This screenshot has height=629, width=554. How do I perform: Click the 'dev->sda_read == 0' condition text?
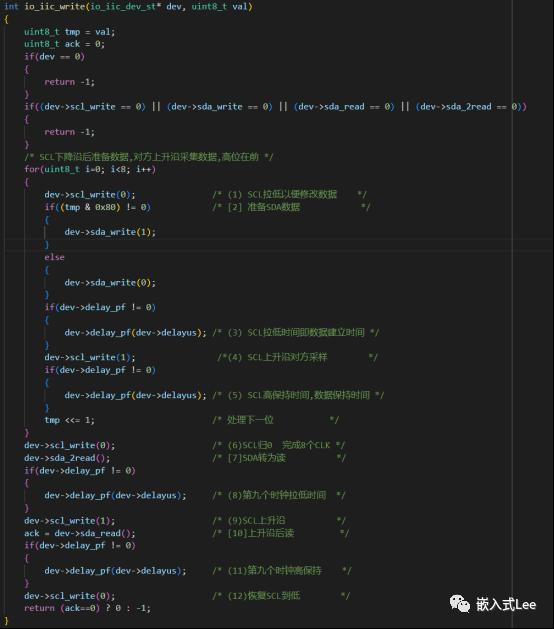[x=344, y=107]
